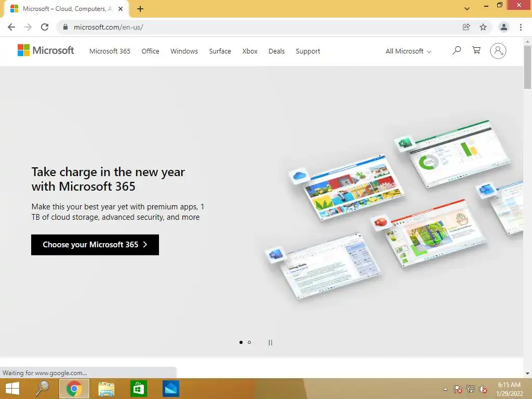This screenshot has height=399, width=532.
Task: Open the Windows Start button
Action: (x=12, y=389)
